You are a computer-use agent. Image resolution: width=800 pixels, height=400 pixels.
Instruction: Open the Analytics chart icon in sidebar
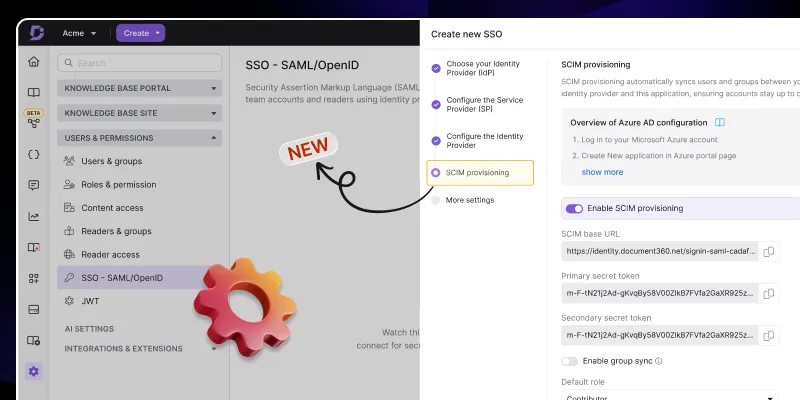click(34, 217)
